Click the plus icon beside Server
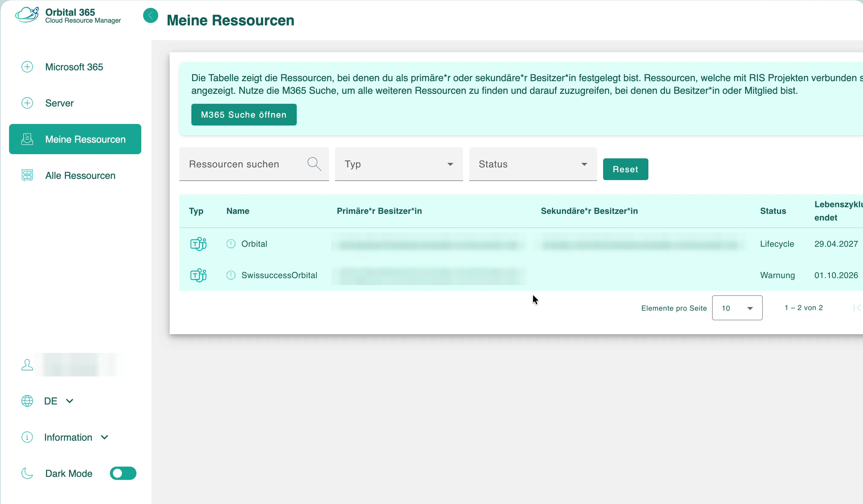 (x=27, y=103)
